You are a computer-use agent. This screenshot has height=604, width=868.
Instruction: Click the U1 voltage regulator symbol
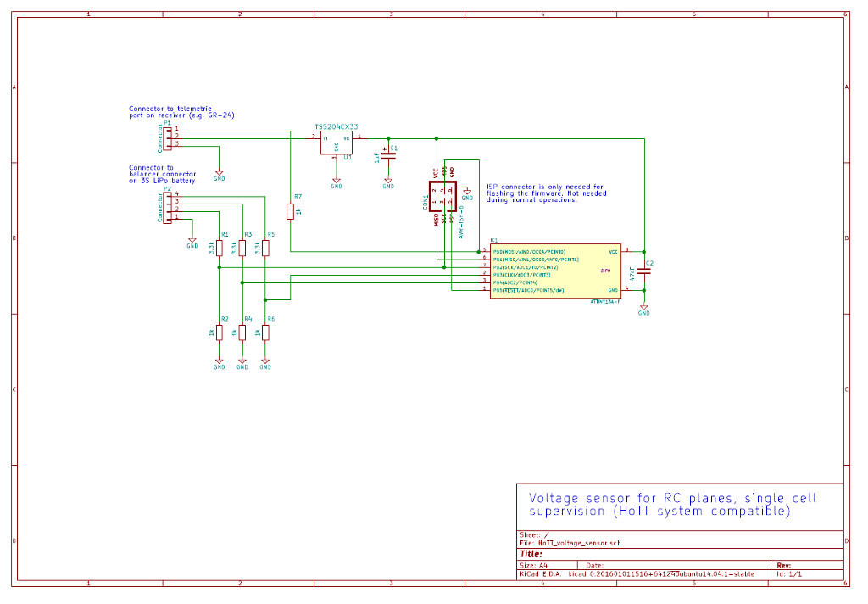pyautogui.click(x=336, y=143)
